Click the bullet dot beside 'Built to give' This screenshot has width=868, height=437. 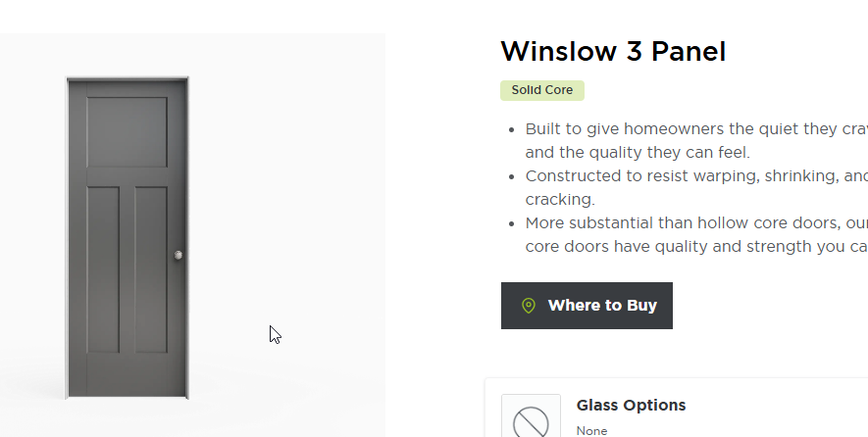[512, 129]
